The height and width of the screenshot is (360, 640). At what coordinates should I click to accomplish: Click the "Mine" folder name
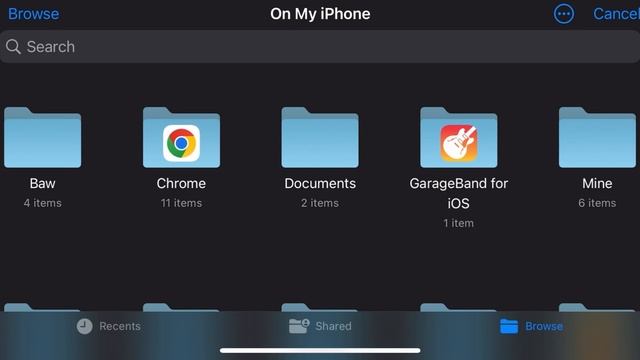(x=597, y=183)
